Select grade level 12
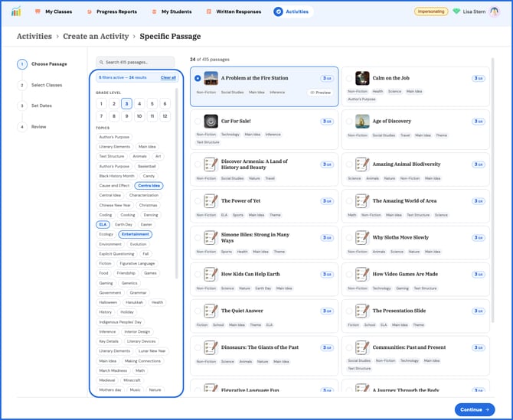This screenshot has height=420, width=513. coord(165,116)
